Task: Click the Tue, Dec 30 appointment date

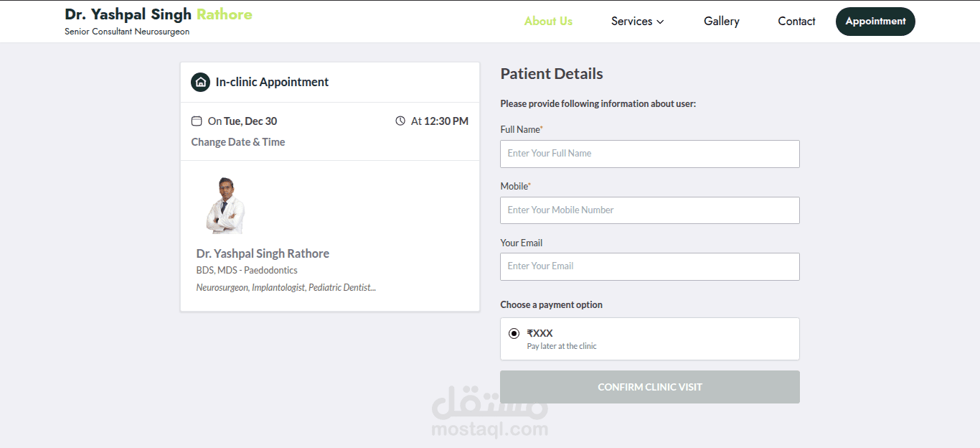Action: pyautogui.click(x=250, y=121)
